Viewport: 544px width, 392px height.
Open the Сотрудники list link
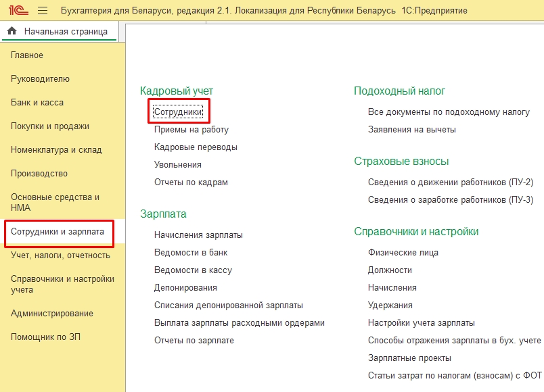click(x=178, y=112)
